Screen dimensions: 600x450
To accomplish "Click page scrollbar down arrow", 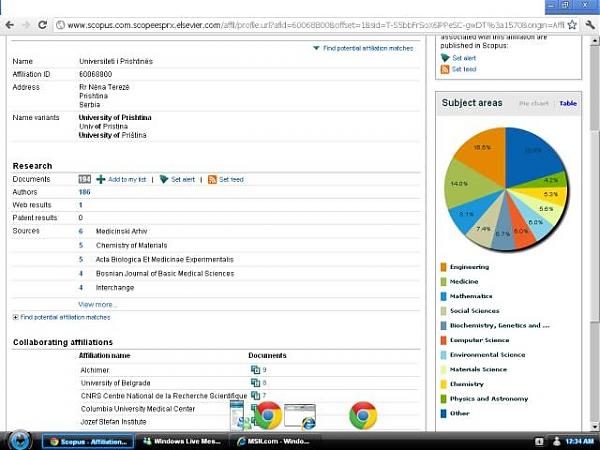I will [x=595, y=426].
